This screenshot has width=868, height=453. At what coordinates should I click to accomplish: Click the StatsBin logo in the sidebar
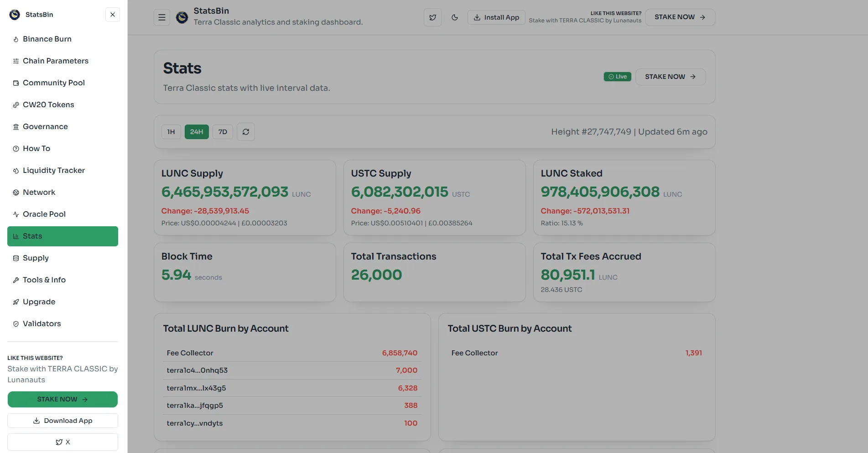15,15
